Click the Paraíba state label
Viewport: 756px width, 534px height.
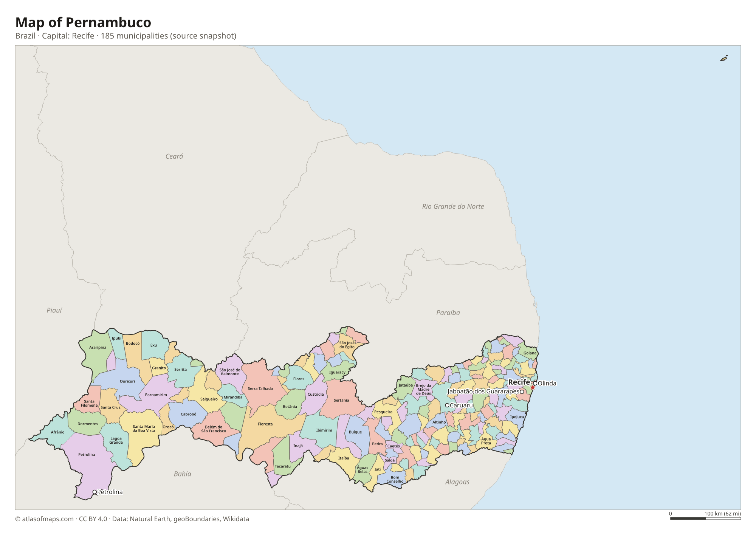[x=448, y=313]
